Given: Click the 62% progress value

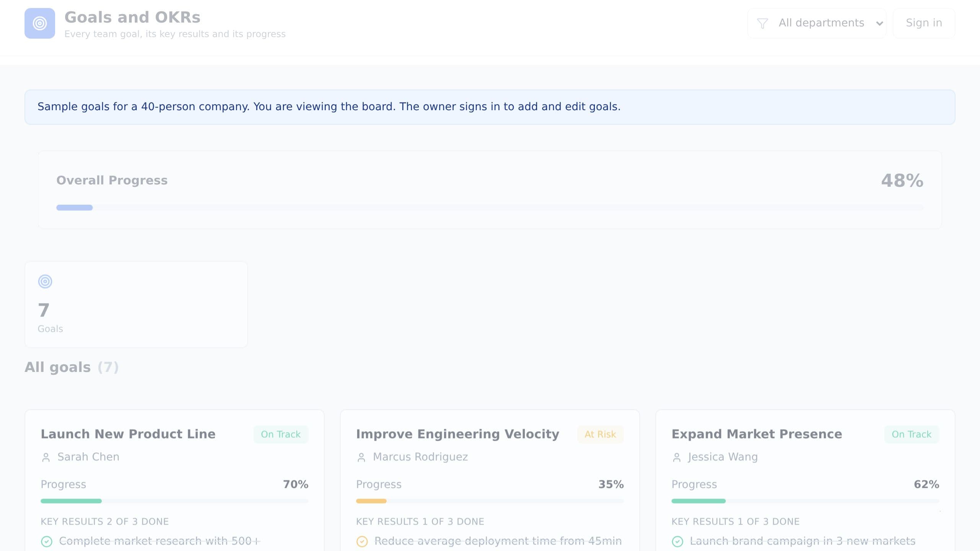Looking at the screenshot, I should point(926,484).
